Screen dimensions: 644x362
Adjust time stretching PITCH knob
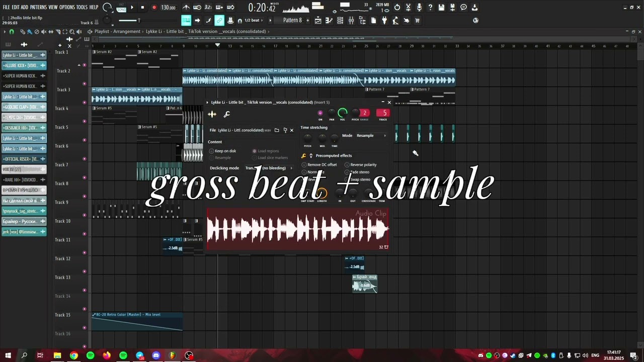click(307, 138)
